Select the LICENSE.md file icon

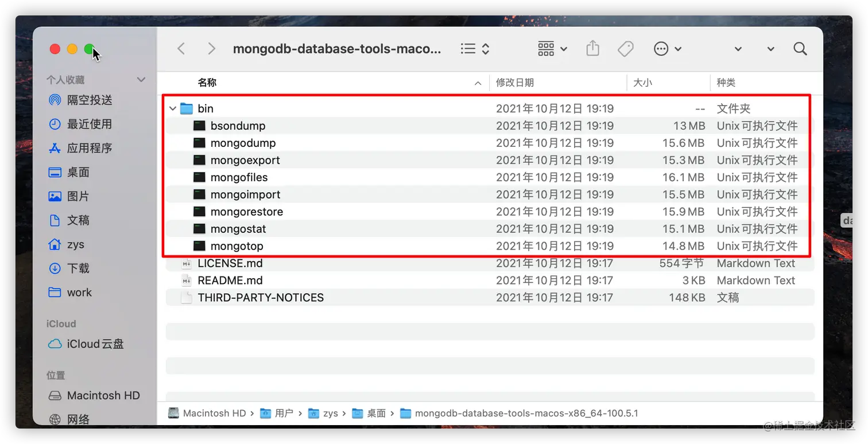coord(187,263)
